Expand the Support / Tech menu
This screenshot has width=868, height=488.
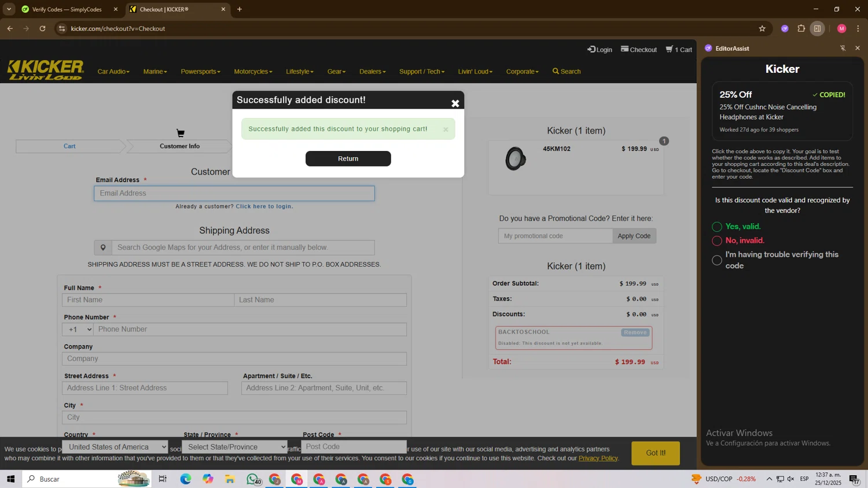[x=422, y=72]
